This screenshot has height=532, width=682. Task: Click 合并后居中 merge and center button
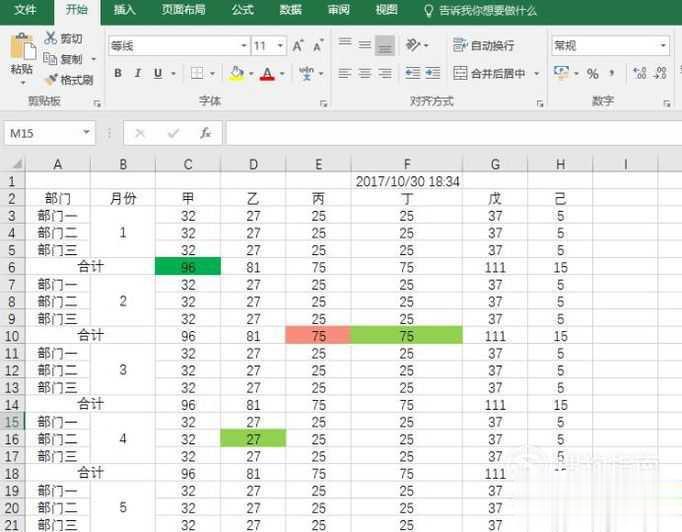[x=489, y=73]
